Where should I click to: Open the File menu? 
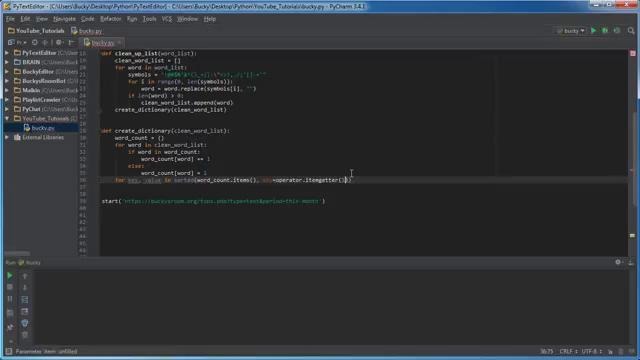10,19
